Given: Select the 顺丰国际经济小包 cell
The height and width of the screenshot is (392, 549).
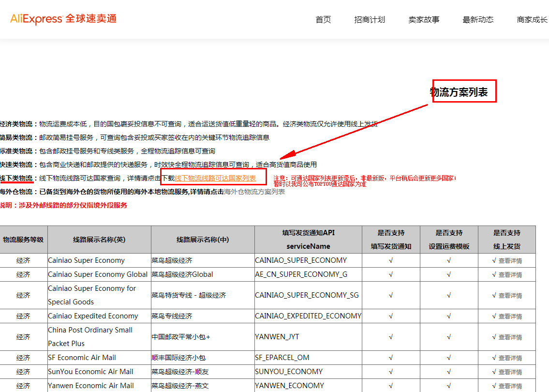Looking at the screenshot, I should click(203, 357).
